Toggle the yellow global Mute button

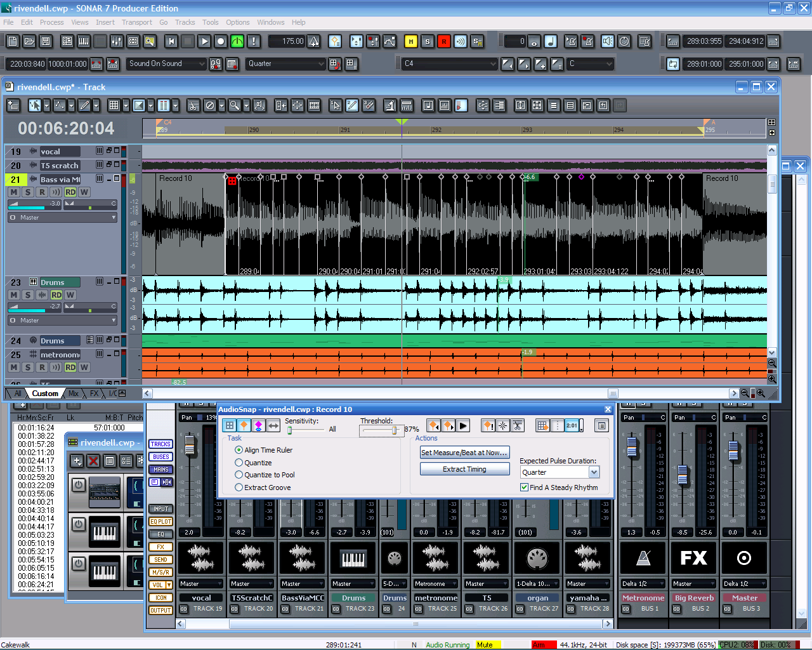411,41
